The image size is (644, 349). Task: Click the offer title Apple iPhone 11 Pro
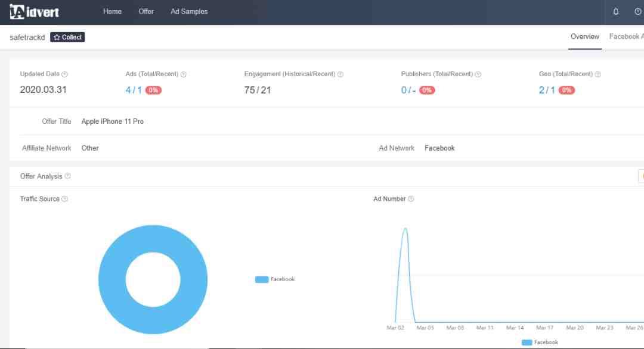point(113,121)
